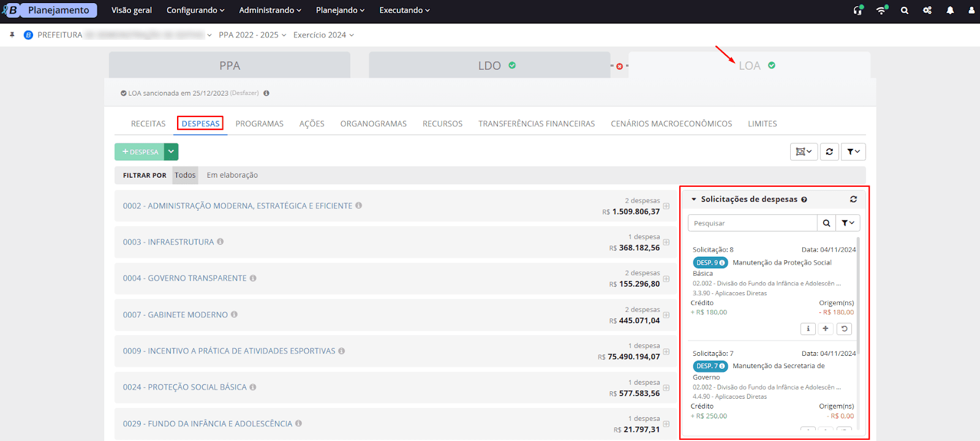
Task: Expand program 0003 - INFRAESTRUTURA row
Action: (666, 243)
